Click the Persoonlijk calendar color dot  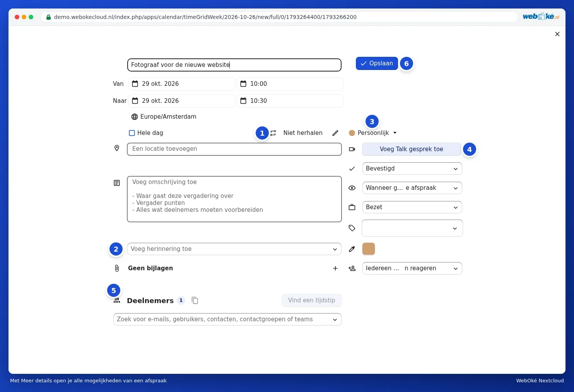(x=352, y=133)
